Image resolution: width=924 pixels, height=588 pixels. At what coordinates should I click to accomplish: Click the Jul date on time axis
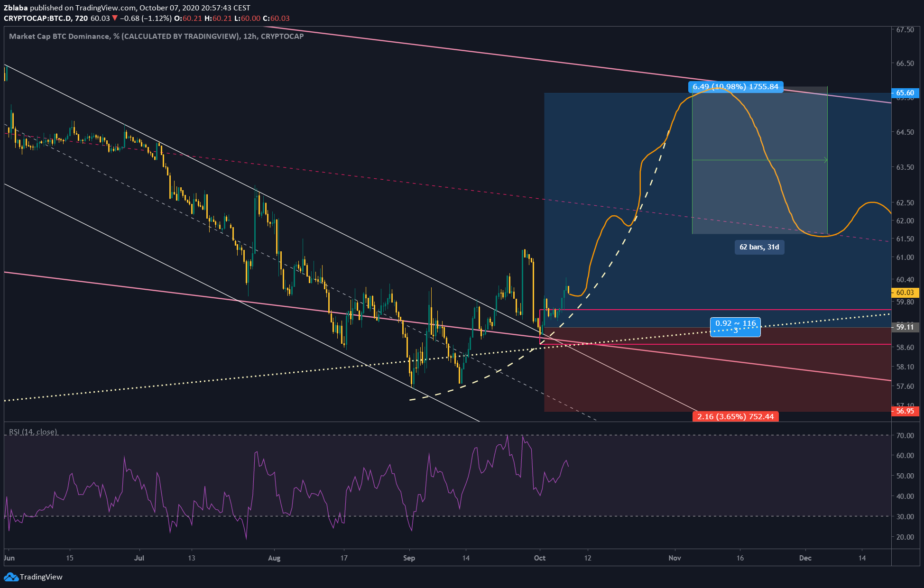[139, 558]
